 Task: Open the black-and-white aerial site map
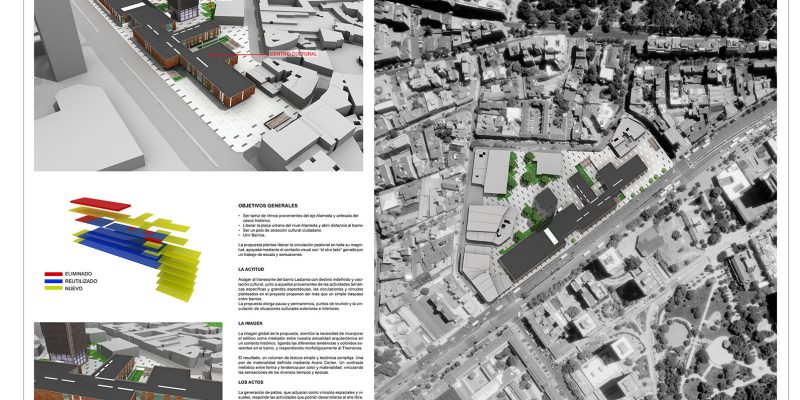click(x=585, y=200)
